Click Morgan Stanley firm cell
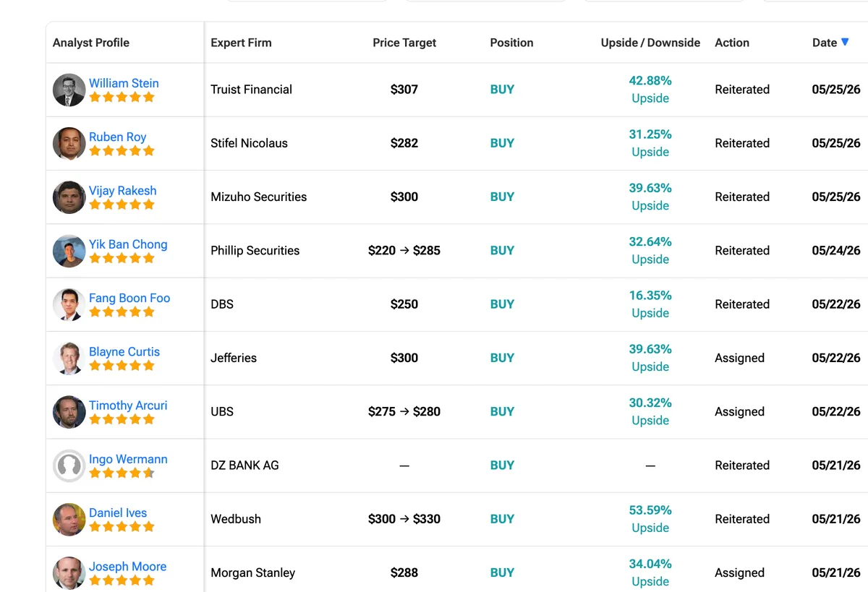Screen dimensions: 868x592 (x=253, y=572)
